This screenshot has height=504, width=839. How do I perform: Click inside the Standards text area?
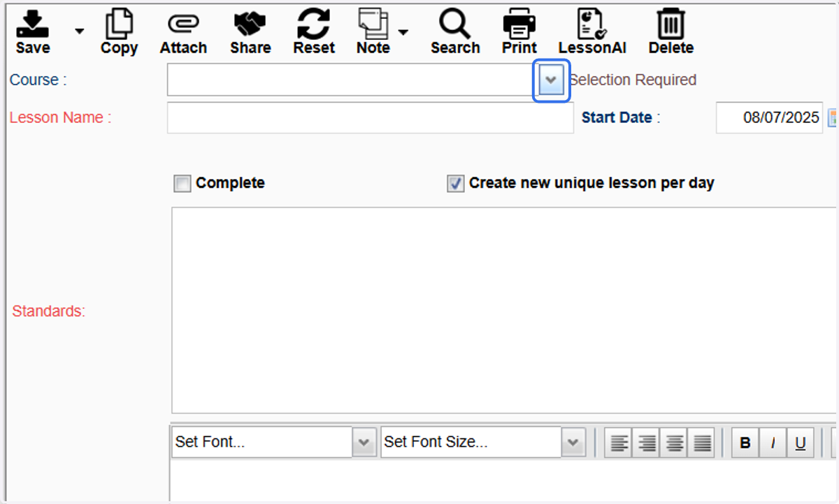(505, 310)
